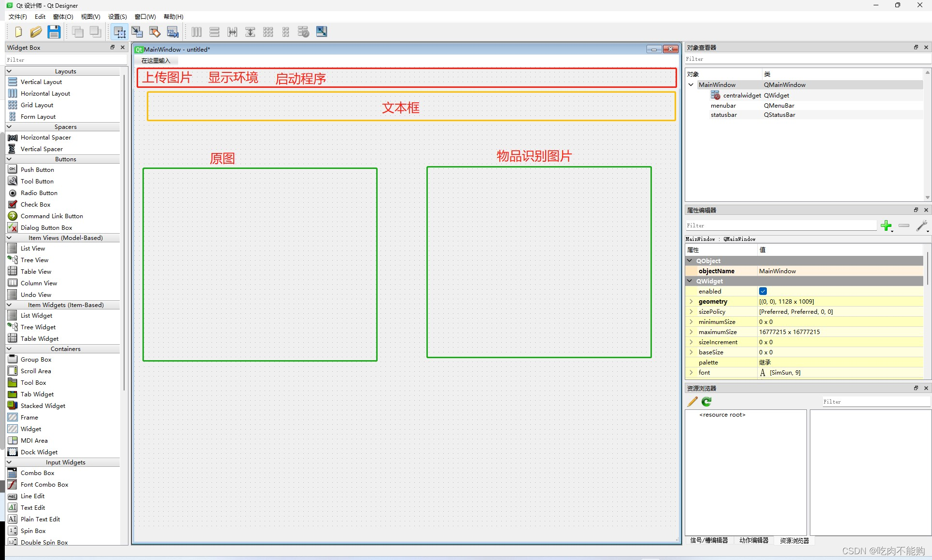932x560 pixels.
Task: Select the Edit Signals/Slots mode icon
Action: 137,32
